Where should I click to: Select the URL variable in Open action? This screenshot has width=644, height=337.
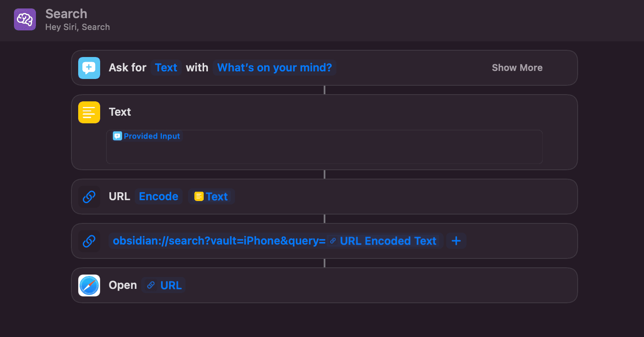[x=164, y=285]
